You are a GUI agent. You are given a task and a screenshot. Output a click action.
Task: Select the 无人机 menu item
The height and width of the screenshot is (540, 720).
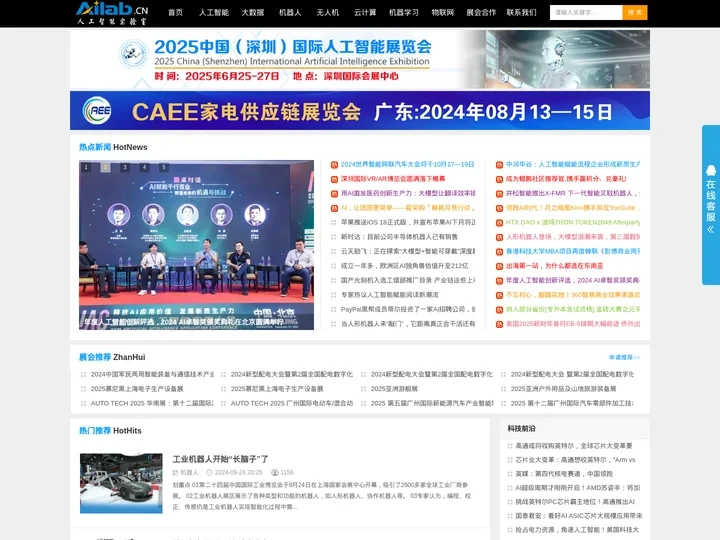327,12
